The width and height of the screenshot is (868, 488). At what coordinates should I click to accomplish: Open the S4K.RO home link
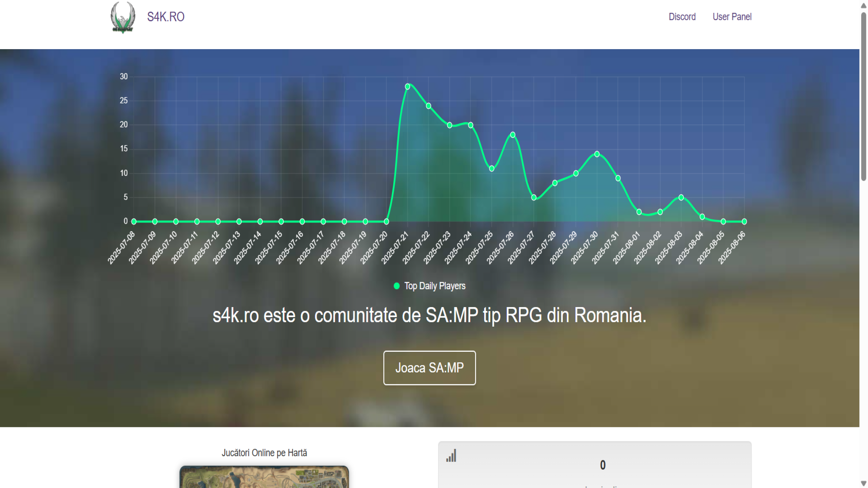pos(165,17)
